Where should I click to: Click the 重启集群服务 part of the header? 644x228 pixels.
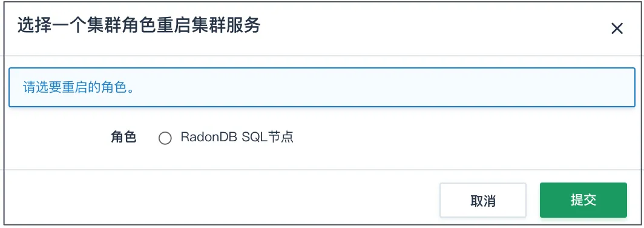[209, 26]
